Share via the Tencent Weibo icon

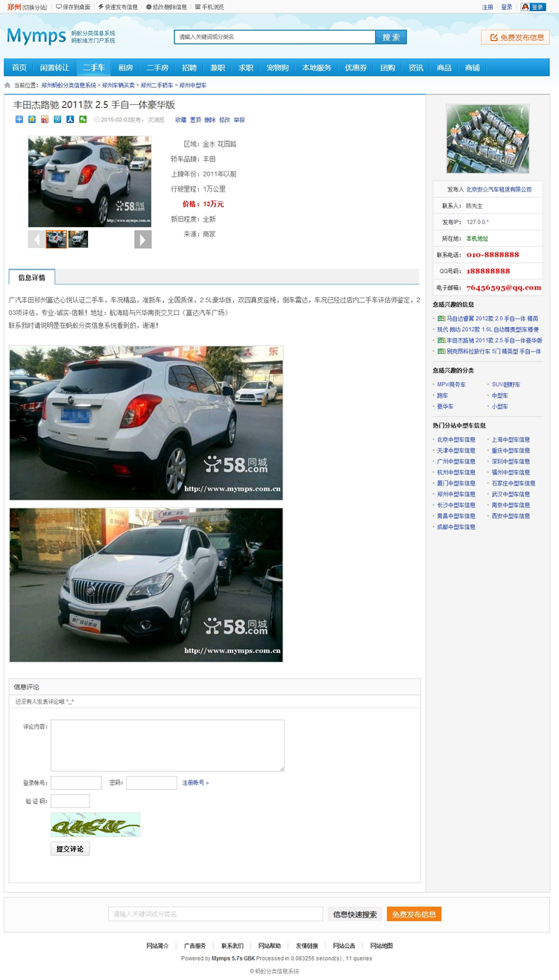(x=57, y=119)
